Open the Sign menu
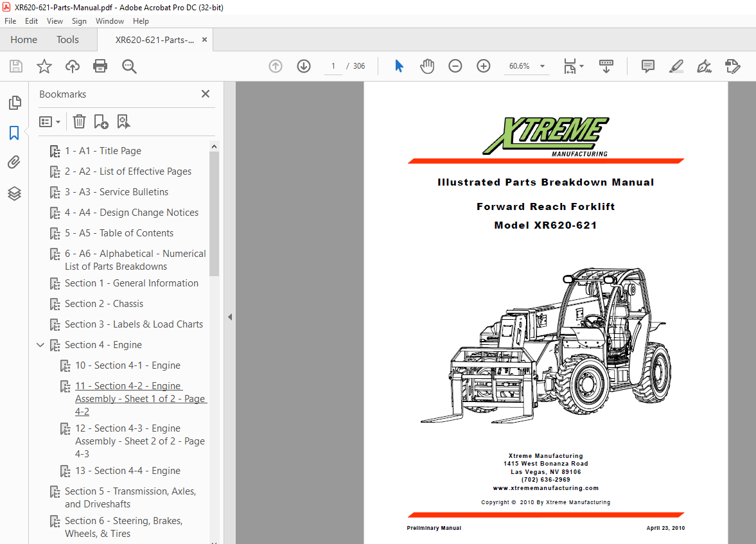 coord(79,21)
